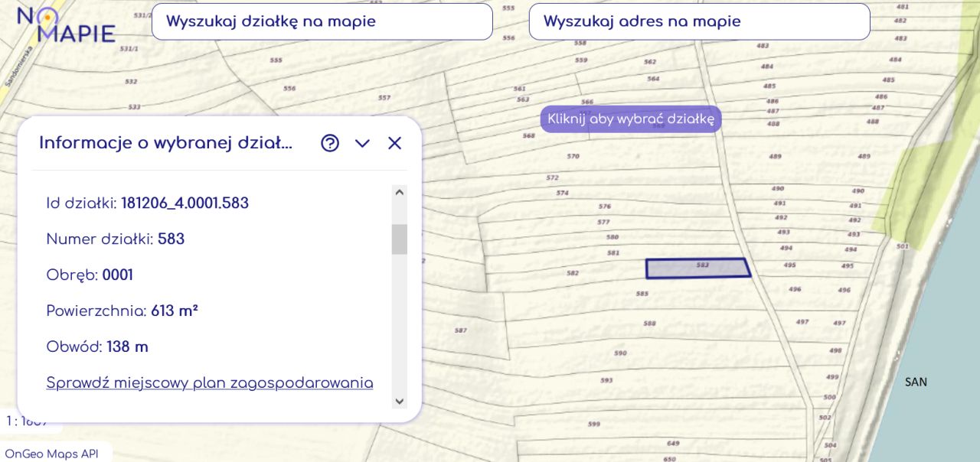Click the 'Obręb: 0001' row
The image size is (980, 462).
tap(90, 275)
